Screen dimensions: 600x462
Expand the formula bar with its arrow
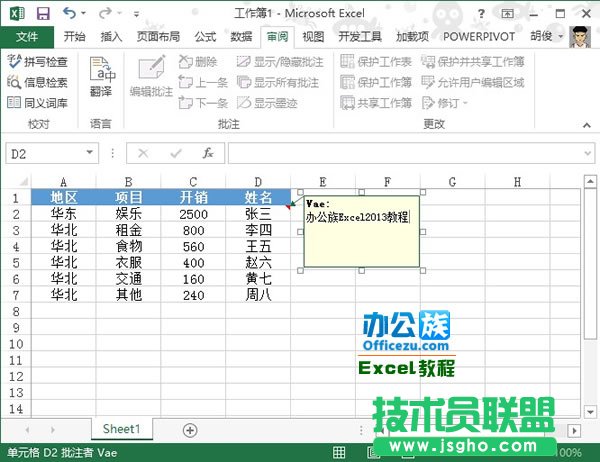pos(588,153)
